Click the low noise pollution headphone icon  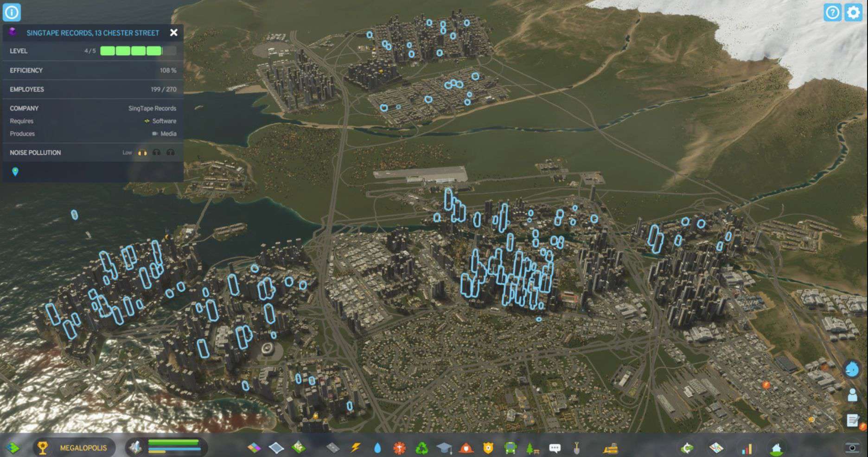coord(142,152)
